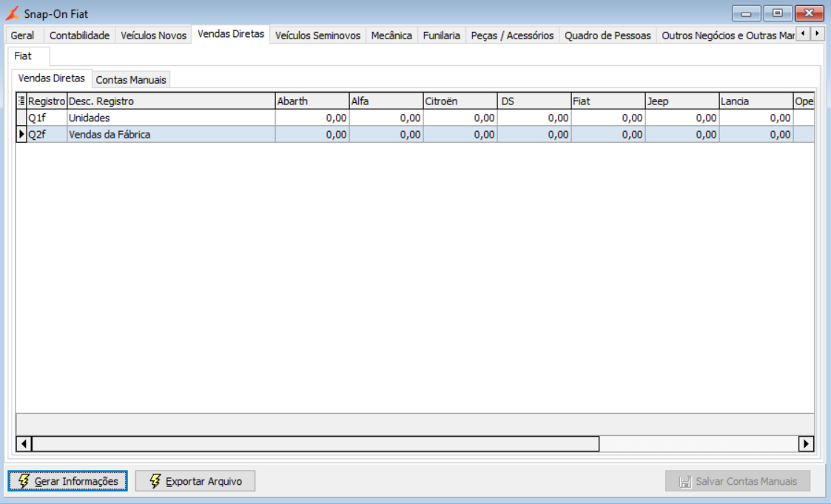Click the DS column header
This screenshot has height=504, width=831.
click(x=534, y=101)
